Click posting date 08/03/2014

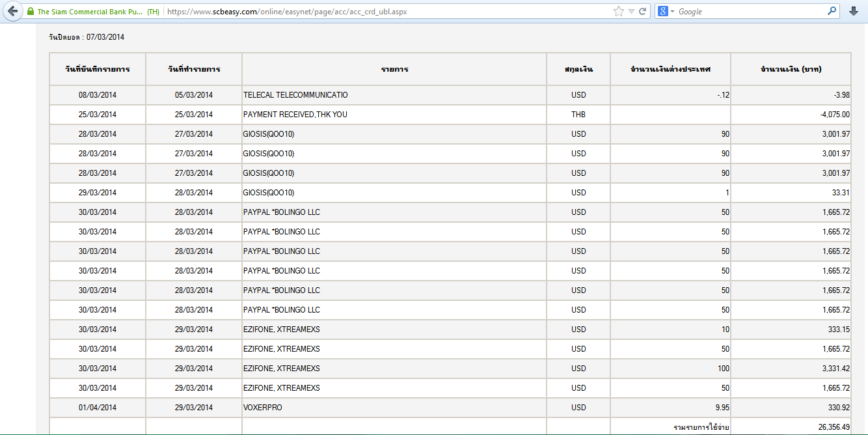tap(98, 95)
